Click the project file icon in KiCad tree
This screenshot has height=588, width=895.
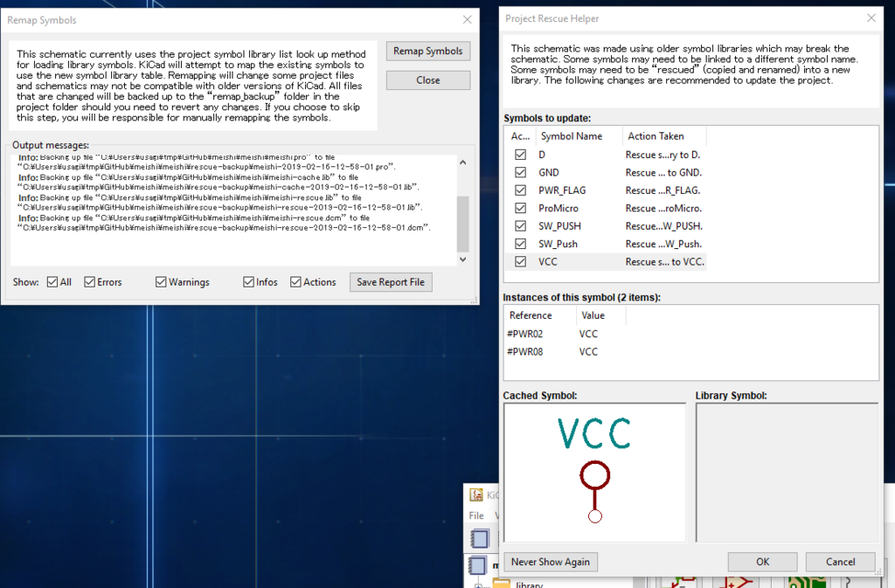(x=476, y=565)
